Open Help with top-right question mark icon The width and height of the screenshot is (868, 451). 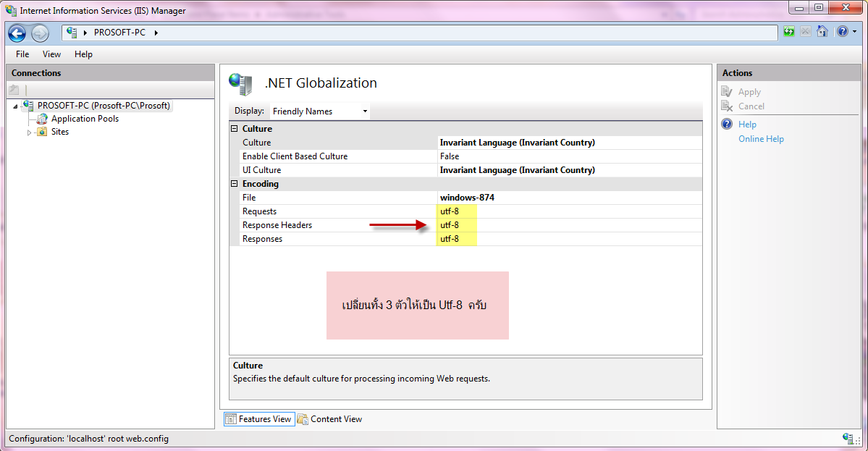843,32
